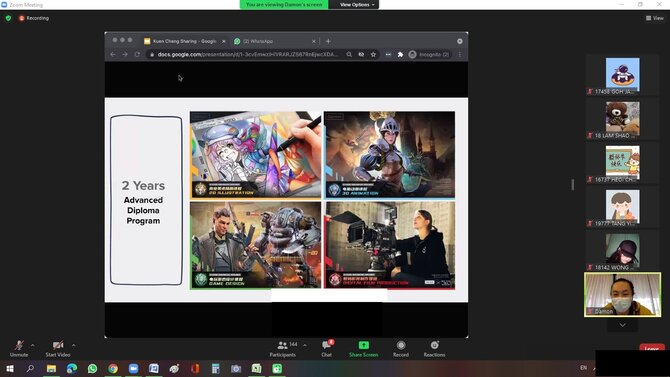Image resolution: width=670 pixels, height=377 pixels.
Task: Click the Share Screen icon
Action: point(363,345)
